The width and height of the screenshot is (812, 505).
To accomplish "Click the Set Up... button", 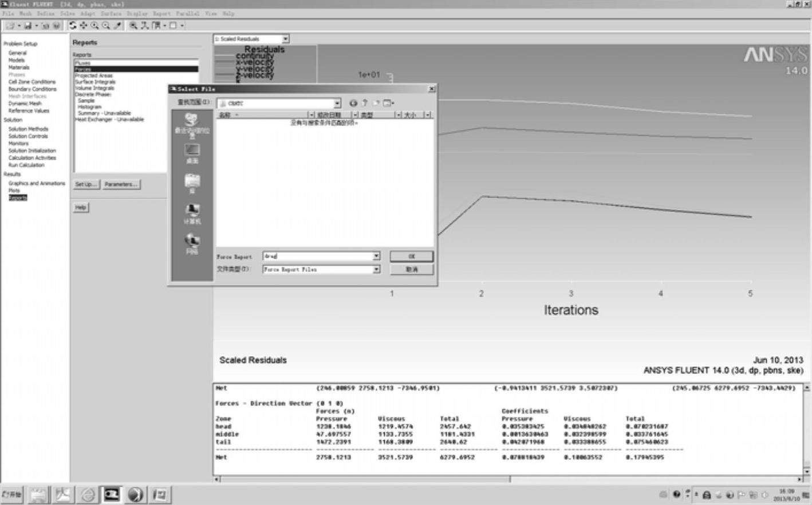I will point(86,184).
